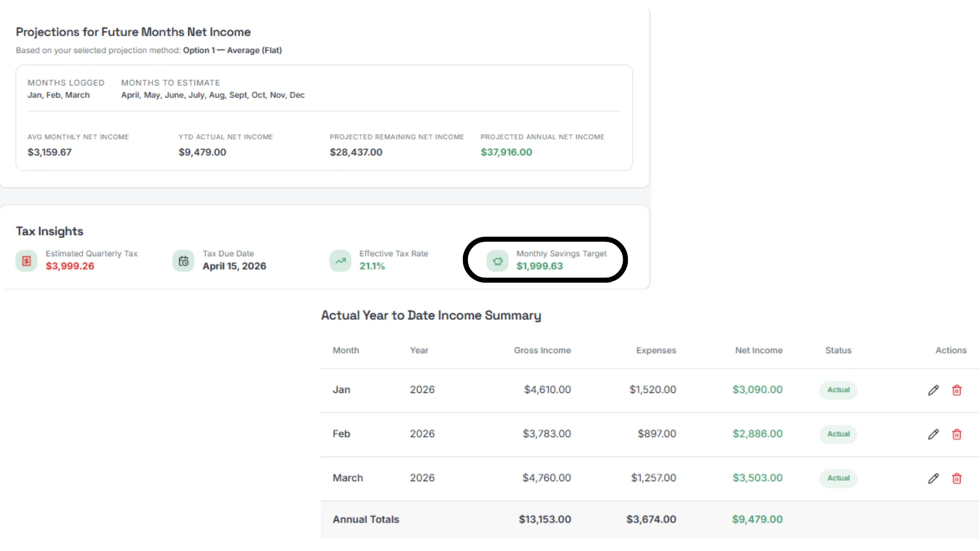The image size is (980, 551).
Task: Click the Estimated Quarterly Tax dollar icon
Action: coord(27,261)
